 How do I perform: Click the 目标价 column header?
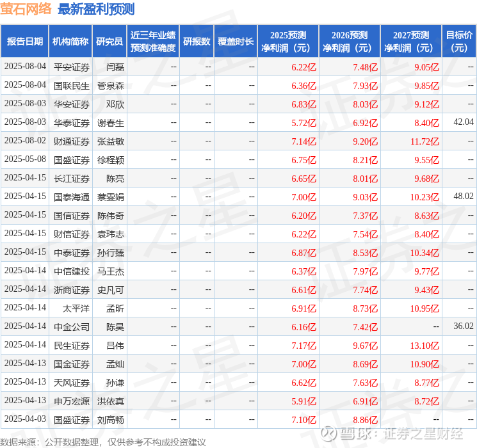(459, 42)
